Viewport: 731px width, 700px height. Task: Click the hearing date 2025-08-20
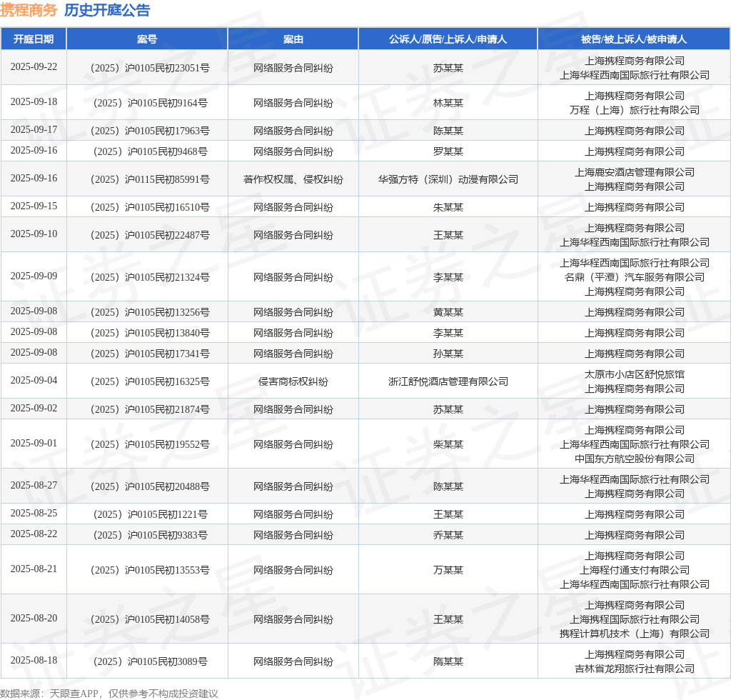[34, 618]
